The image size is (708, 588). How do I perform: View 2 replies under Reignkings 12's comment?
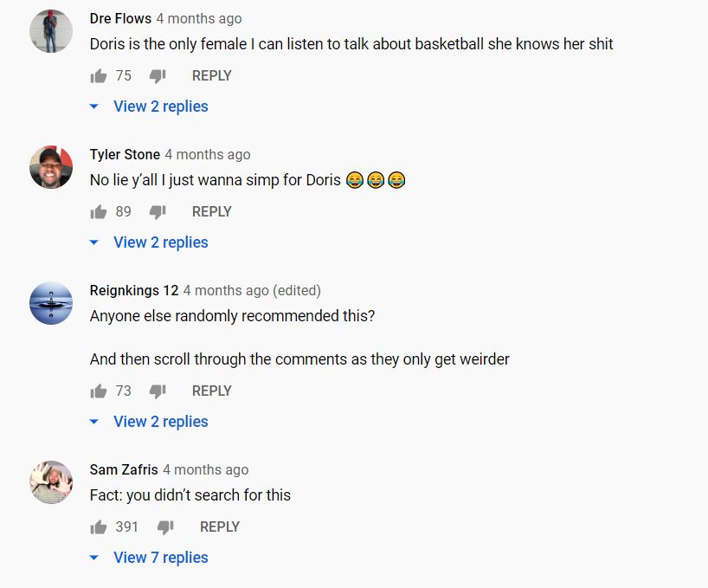160,422
